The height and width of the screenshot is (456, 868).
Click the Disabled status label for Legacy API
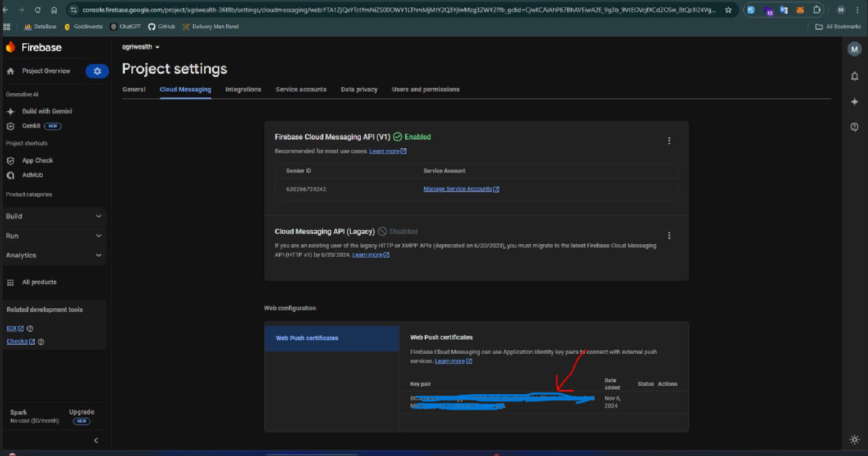(x=398, y=231)
